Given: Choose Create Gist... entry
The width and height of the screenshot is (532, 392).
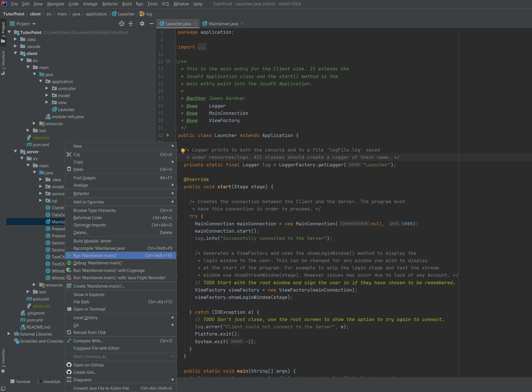Looking at the screenshot, I should 121,372.
